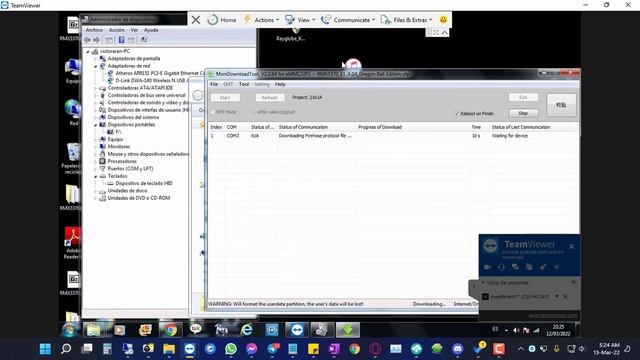Open the Files & Extras dropdown
640x360 pixels.
pyautogui.click(x=406, y=20)
